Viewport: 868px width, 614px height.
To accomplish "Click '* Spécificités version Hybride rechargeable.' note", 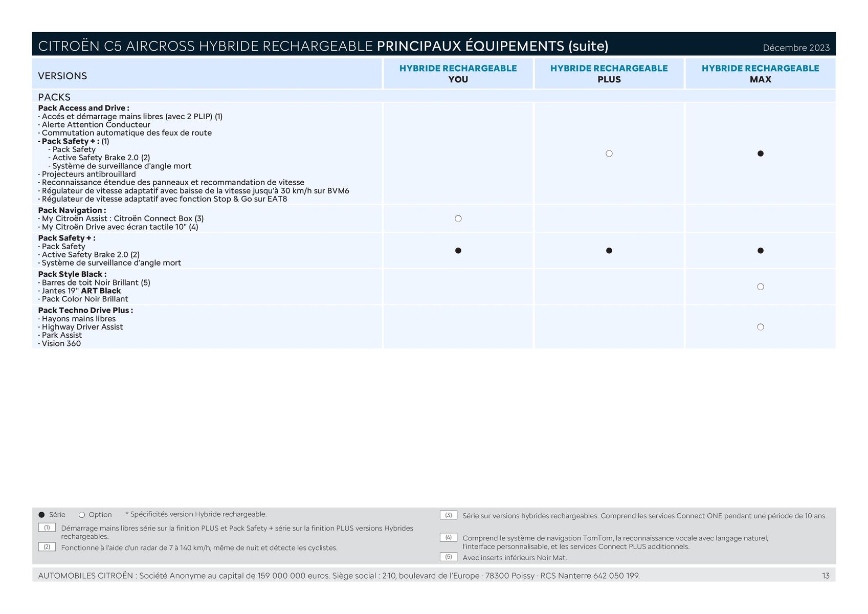I will point(196,514).
